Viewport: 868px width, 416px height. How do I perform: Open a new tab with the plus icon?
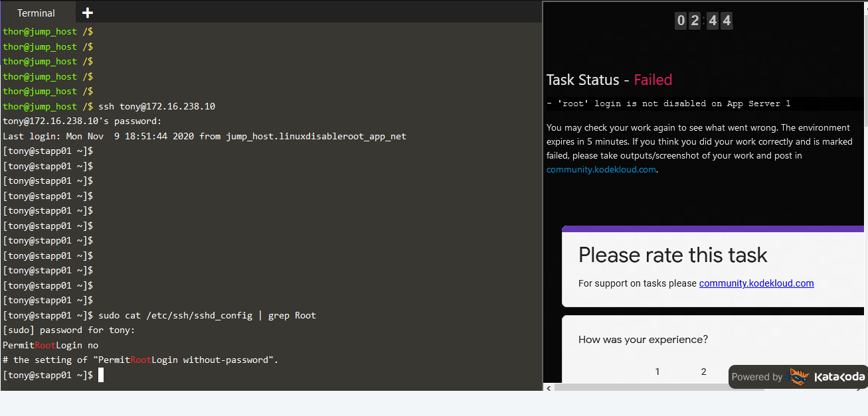pos(87,12)
